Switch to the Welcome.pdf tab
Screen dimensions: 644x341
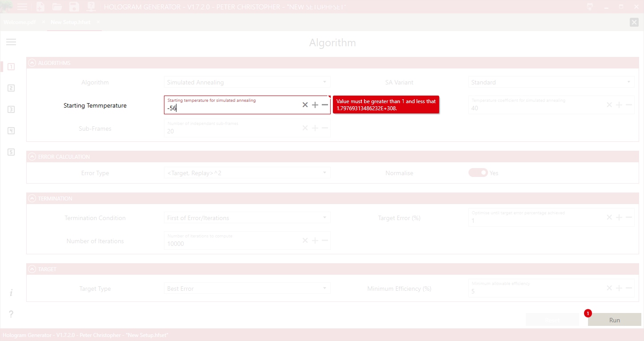tap(20, 22)
